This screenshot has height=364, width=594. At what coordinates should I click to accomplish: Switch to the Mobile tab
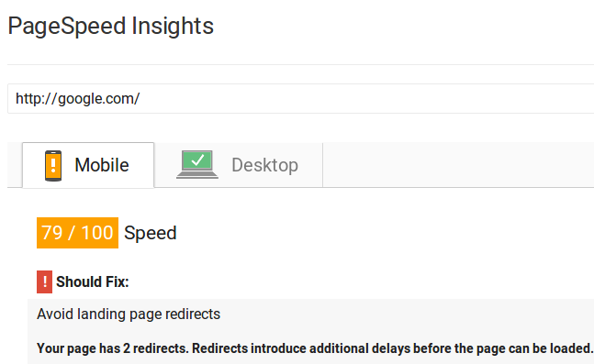pyautogui.click(x=88, y=165)
